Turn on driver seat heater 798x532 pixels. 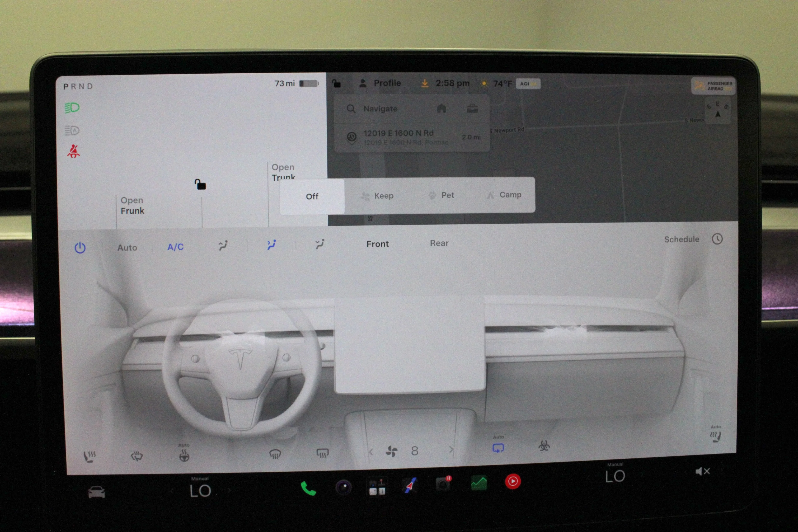pos(90,456)
